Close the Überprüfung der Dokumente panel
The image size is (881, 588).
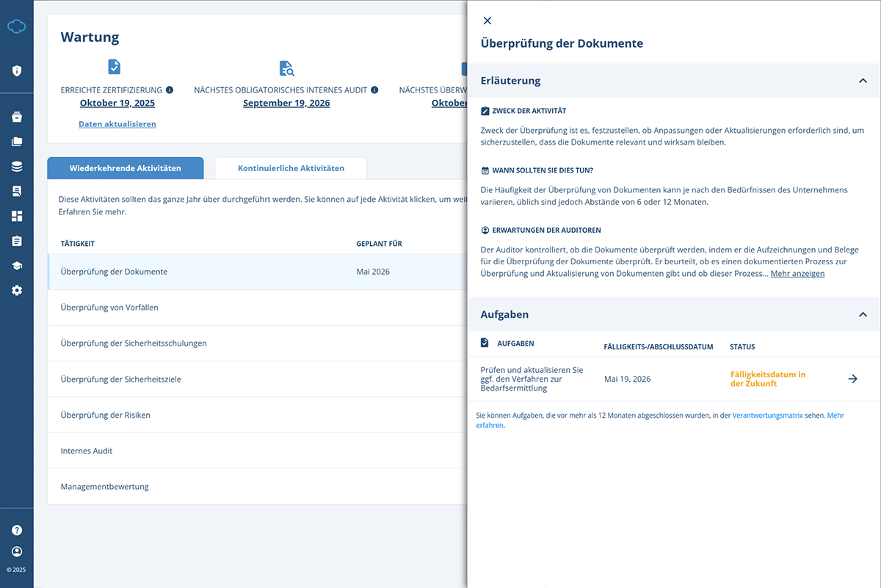(487, 21)
